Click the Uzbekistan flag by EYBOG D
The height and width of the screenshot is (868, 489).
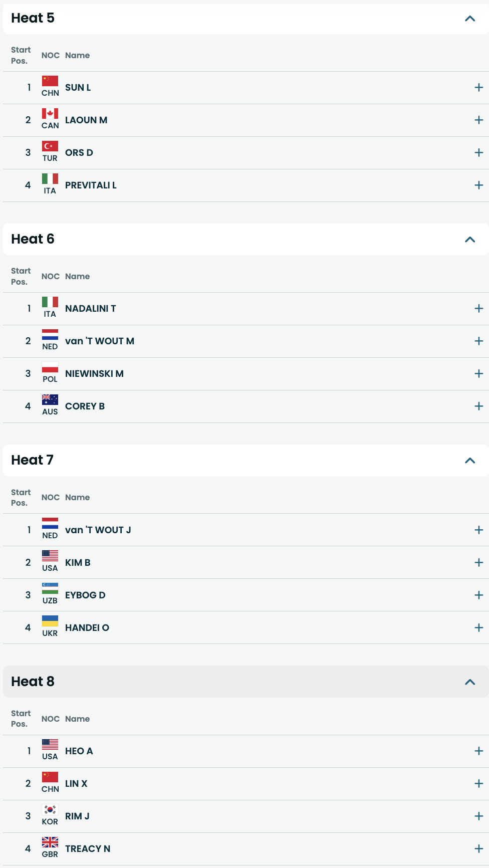(50, 588)
